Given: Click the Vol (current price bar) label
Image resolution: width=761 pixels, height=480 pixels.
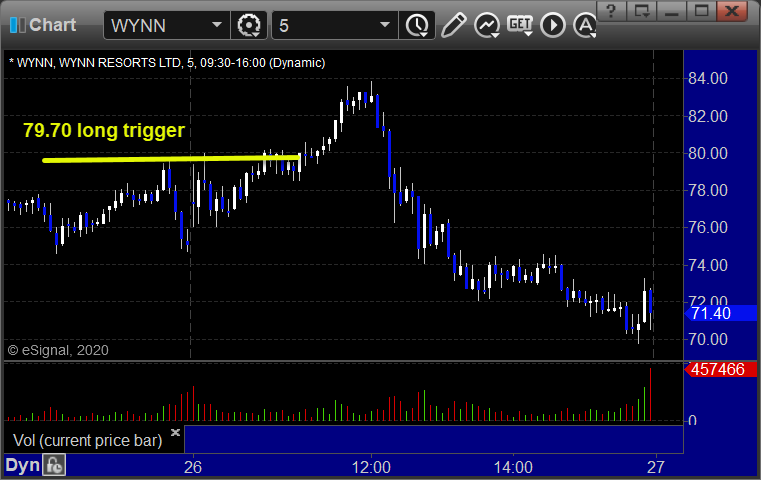Looking at the screenshot, I should (x=87, y=440).
